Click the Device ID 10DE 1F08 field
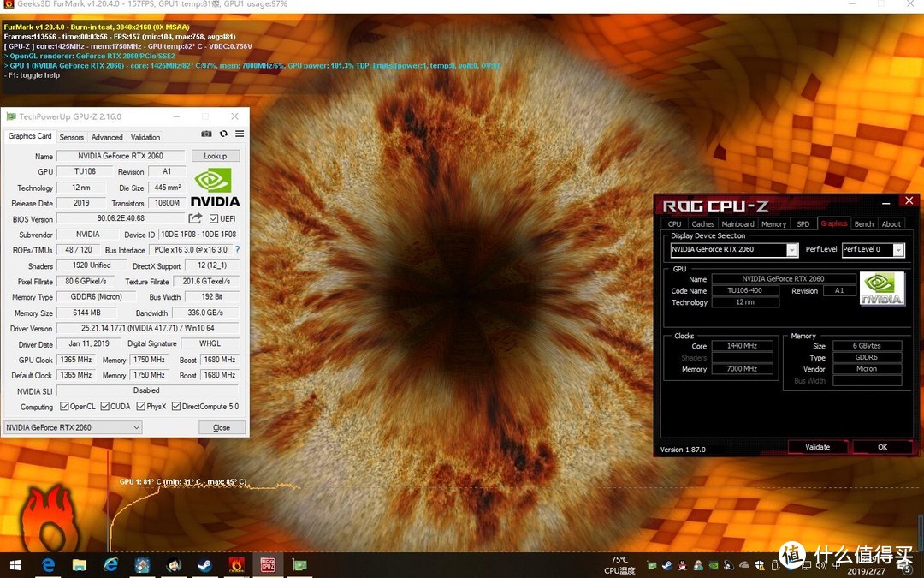The height and width of the screenshot is (578, 924). pos(198,234)
